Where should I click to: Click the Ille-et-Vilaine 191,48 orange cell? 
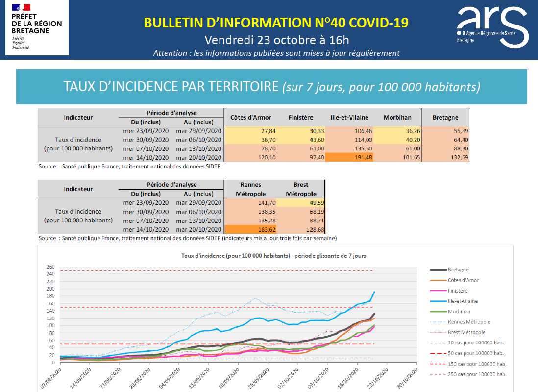349,158
